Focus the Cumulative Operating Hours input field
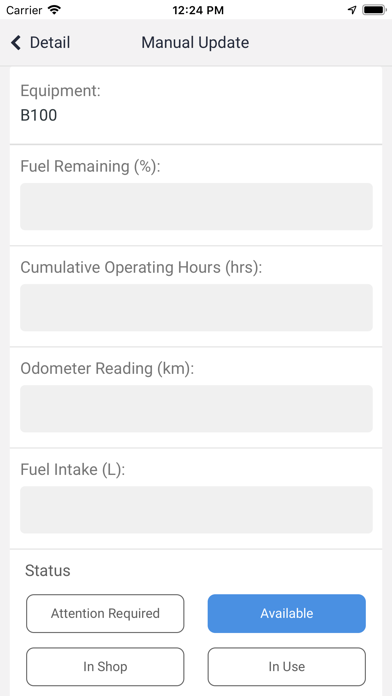The width and height of the screenshot is (392, 696). [196, 308]
